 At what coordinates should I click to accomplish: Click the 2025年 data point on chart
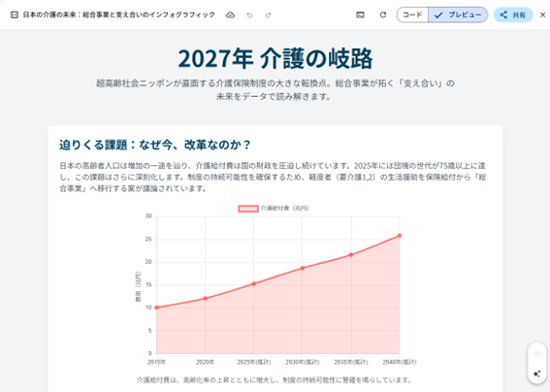point(254,283)
